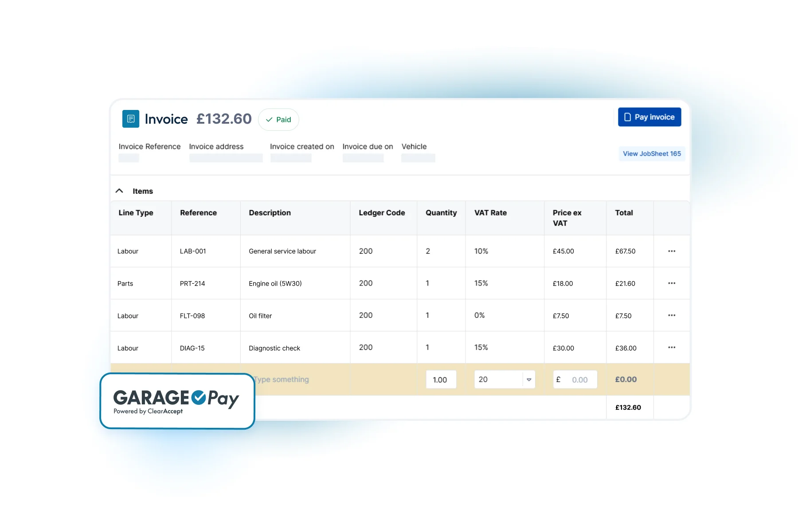Open the View JobSheet 165 link
The width and height of the screenshot is (798, 532).
click(652, 154)
